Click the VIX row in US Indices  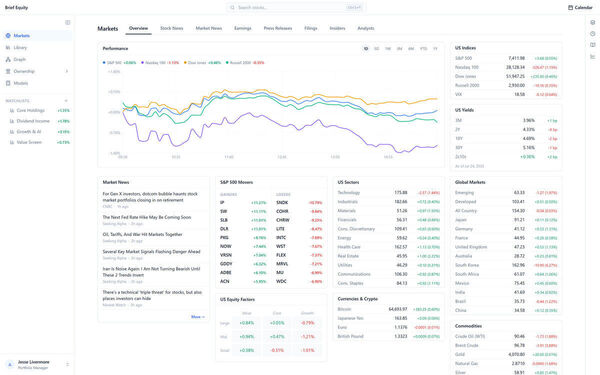506,94
